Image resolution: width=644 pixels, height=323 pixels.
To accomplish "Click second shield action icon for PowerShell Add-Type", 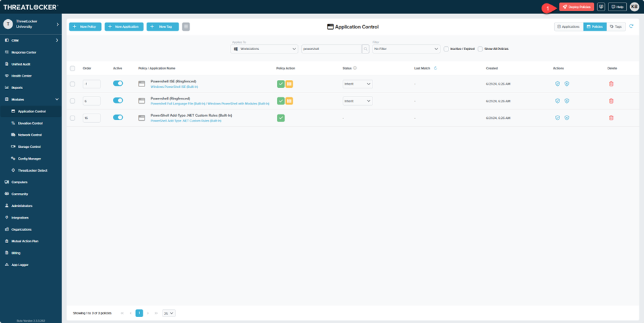I will pyautogui.click(x=567, y=118).
